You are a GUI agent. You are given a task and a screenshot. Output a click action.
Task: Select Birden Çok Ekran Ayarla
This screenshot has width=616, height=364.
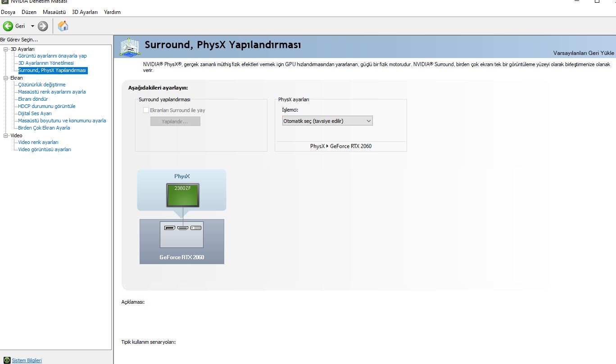coord(44,128)
